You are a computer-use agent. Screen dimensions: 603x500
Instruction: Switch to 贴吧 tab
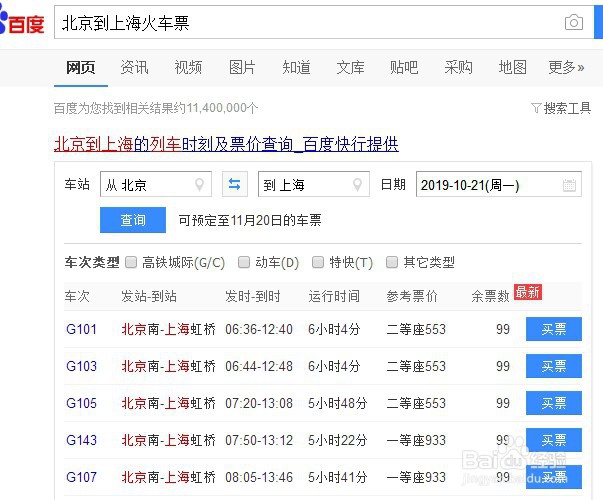[x=404, y=68]
